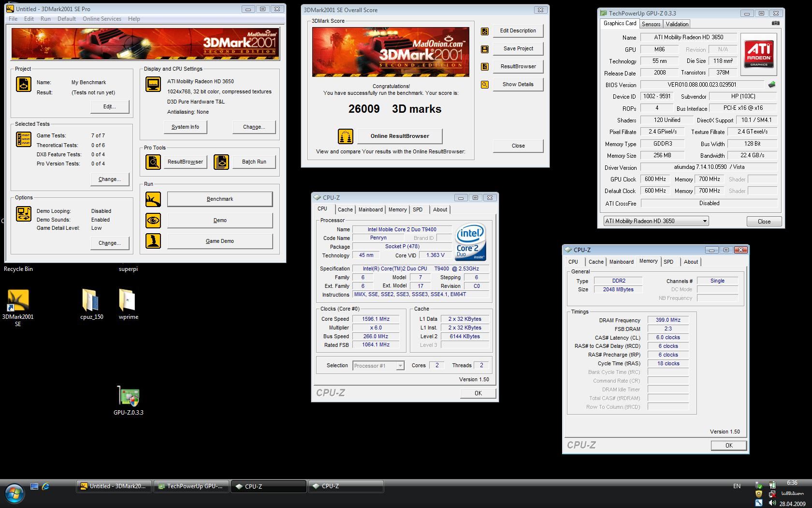Click the Show Details button
Viewport: 812px width, 508px height.
pyautogui.click(x=518, y=84)
